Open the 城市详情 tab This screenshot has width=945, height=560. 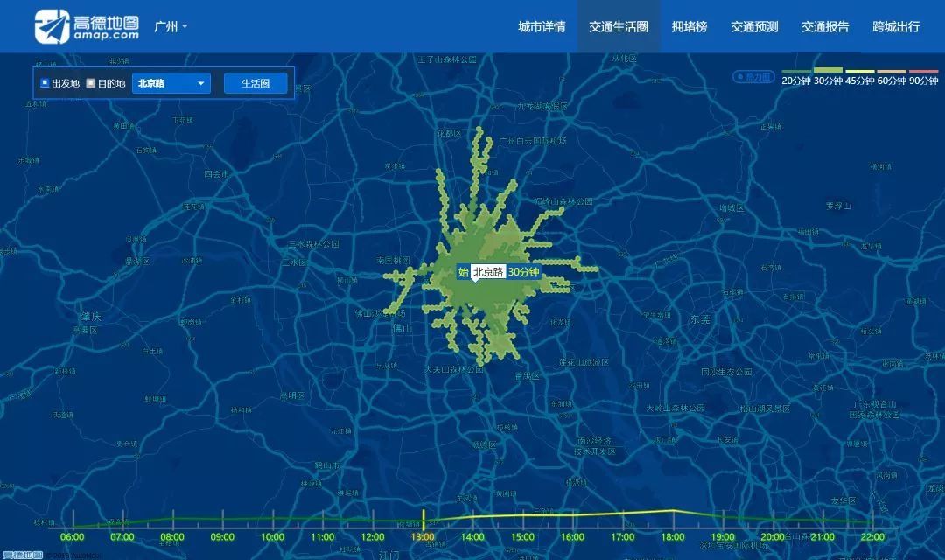click(542, 26)
